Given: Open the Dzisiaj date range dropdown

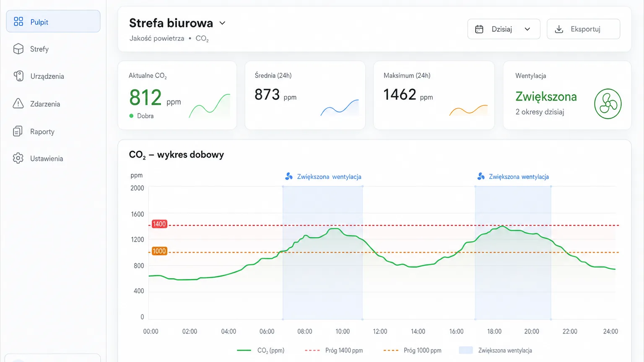Looking at the screenshot, I should coord(504,29).
